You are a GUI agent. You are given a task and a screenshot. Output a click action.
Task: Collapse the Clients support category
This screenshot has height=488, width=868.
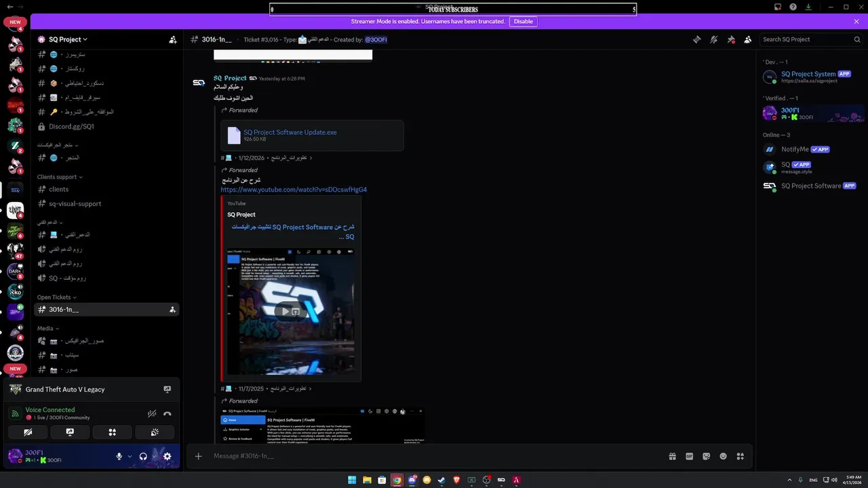(x=60, y=177)
